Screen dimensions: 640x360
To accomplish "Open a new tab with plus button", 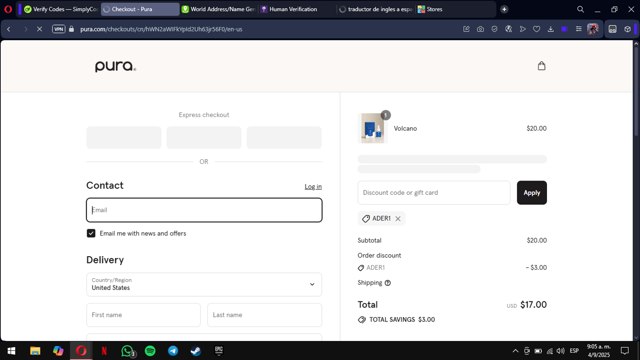I will (504, 9).
